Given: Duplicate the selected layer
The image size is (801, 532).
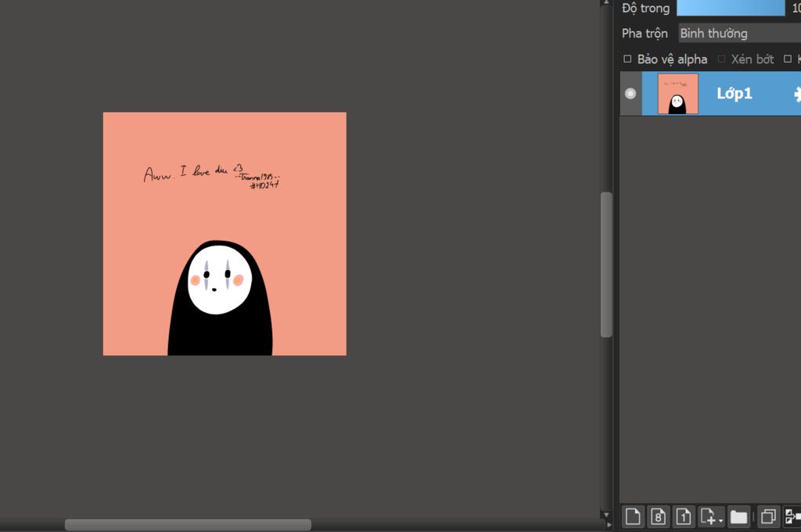Looking at the screenshot, I should point(768,516).
